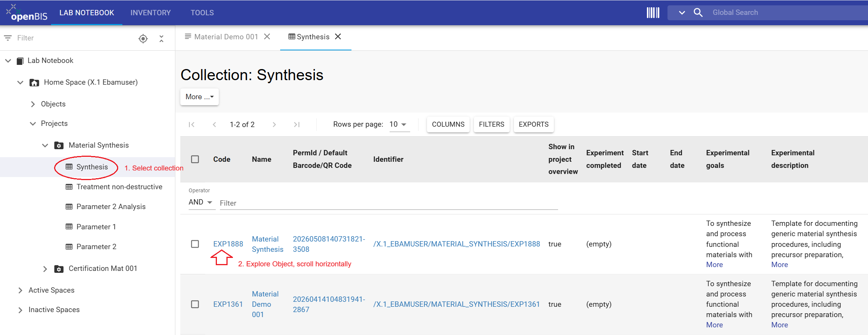Expand the Inactive Spaces node
The image size is (868, 335).
pyautogui.click(x=20, y=310)
